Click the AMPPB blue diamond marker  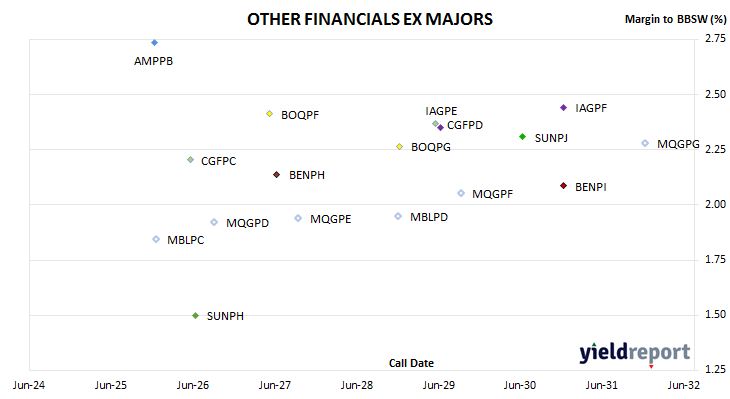coord(155,43)
